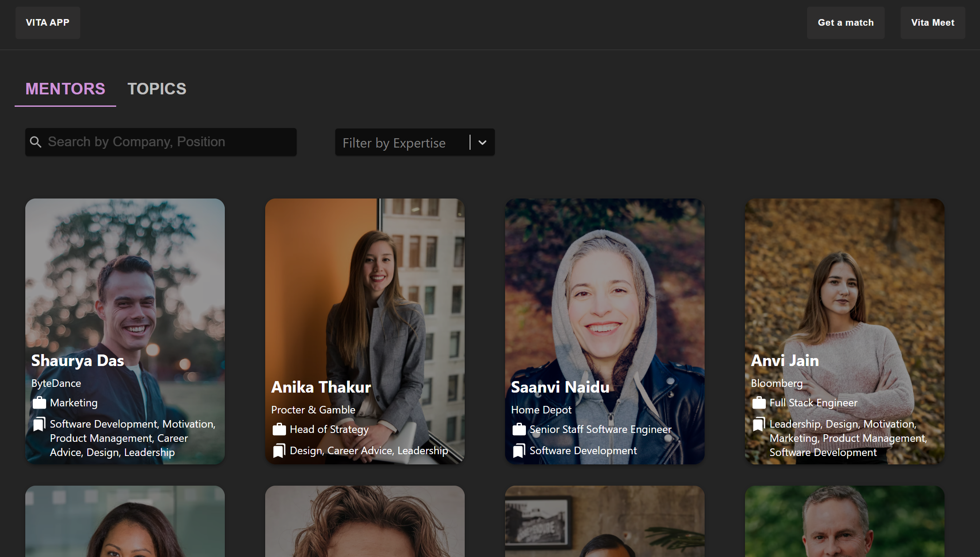Click bookmark icon on Saanvi Naidu card
Viewport: 980px width, 557px height.
click(x=519, y=451)
